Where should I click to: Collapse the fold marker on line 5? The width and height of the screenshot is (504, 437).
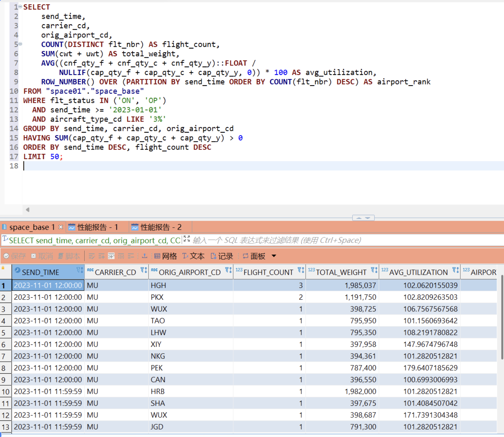click(20, 44)
